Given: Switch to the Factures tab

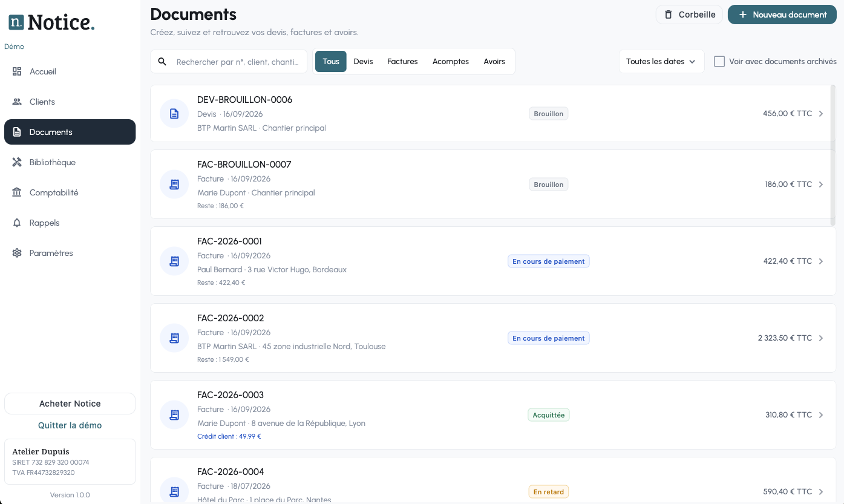Looking at the screenshot, I should [x=402, y=62].
